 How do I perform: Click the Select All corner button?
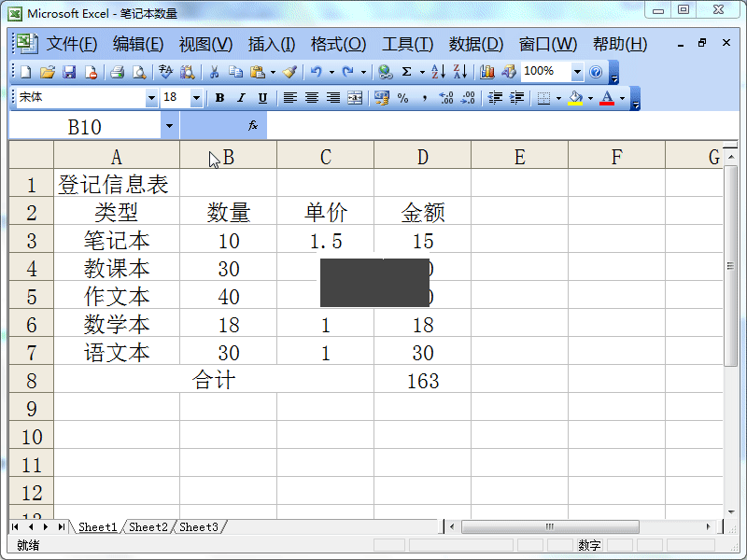tap(31, 155)
